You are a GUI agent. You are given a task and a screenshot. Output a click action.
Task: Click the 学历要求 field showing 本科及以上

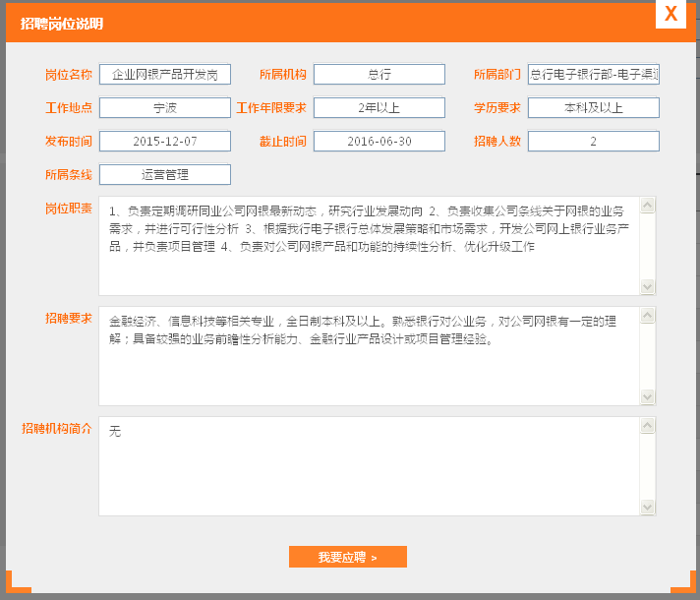click(x=593, y=108)
